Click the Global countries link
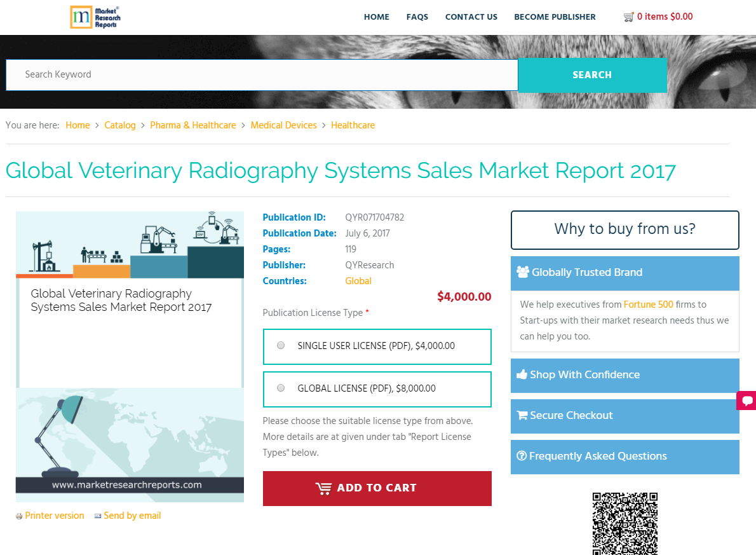 [x=358, y=280]
